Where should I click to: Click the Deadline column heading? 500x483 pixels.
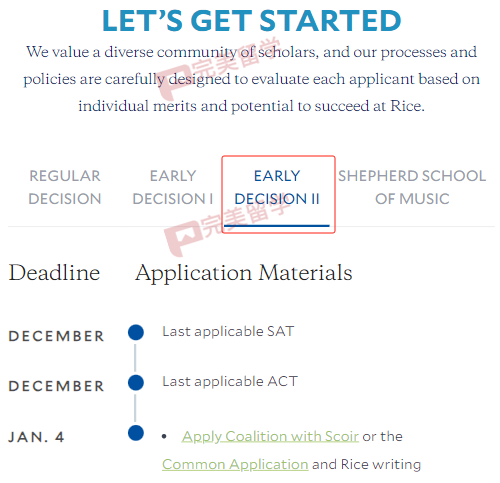coord(54,273)
